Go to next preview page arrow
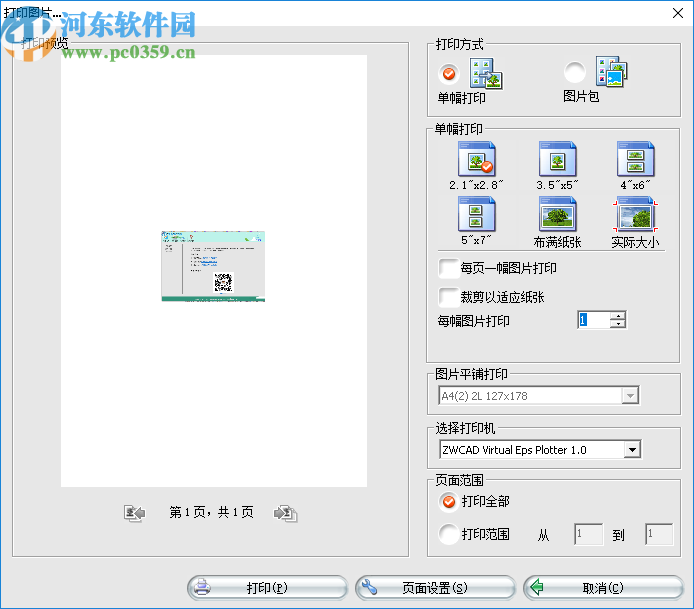The height and width of the screenshot is (609, 694). pos(285,513)
